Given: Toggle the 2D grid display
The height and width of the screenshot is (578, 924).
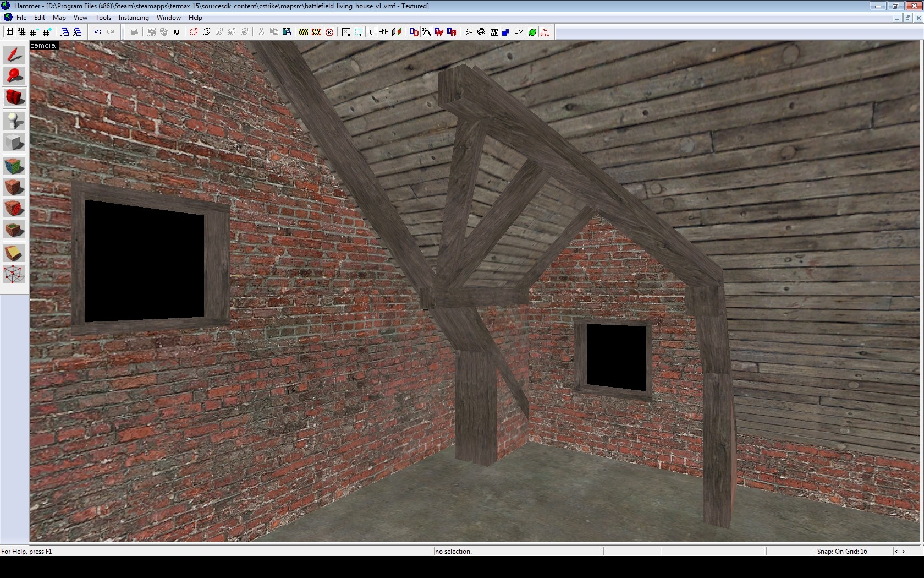Looking at the screenshot, I should click(10, 32).
